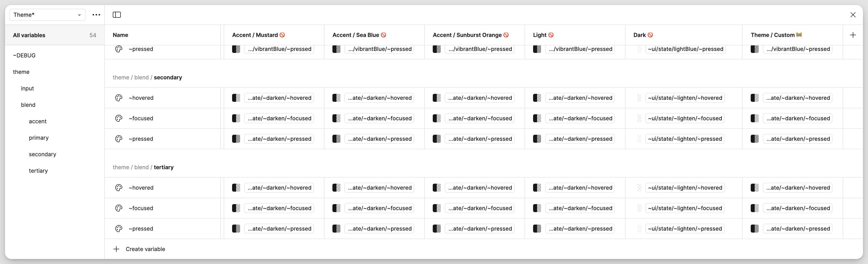Toggle the sidebar panel icon
Screen dimensions: 868x264
pyautogui.click(x=117, y=15)
